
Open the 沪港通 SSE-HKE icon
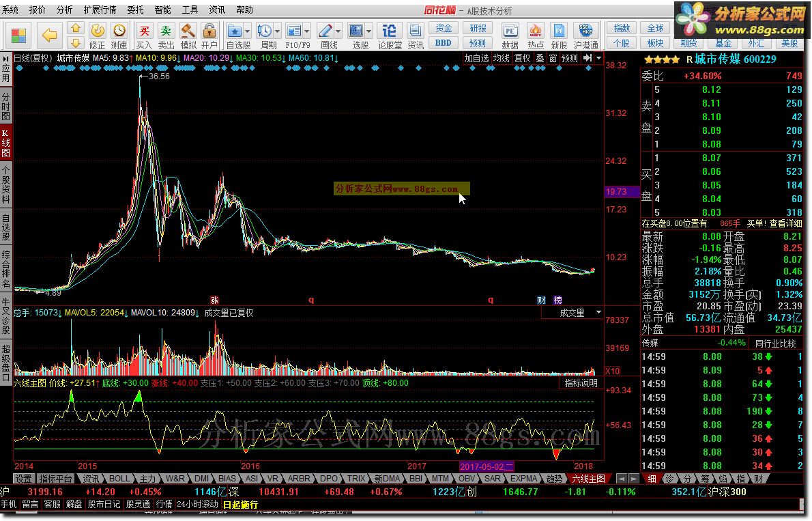(585, 36)
